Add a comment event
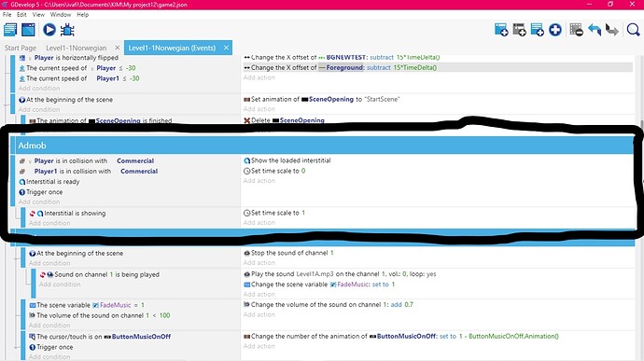The width and height of the screenshot is (644, 361). pos(538,30)
